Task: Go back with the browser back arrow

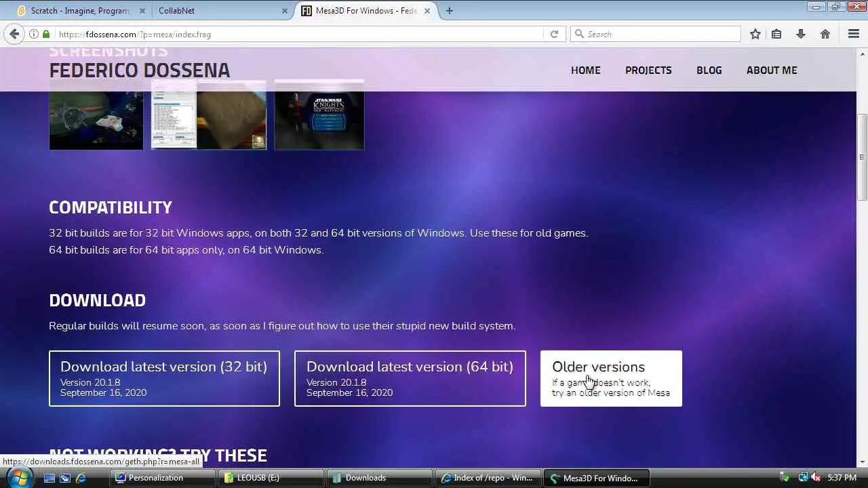Action: 13,34
